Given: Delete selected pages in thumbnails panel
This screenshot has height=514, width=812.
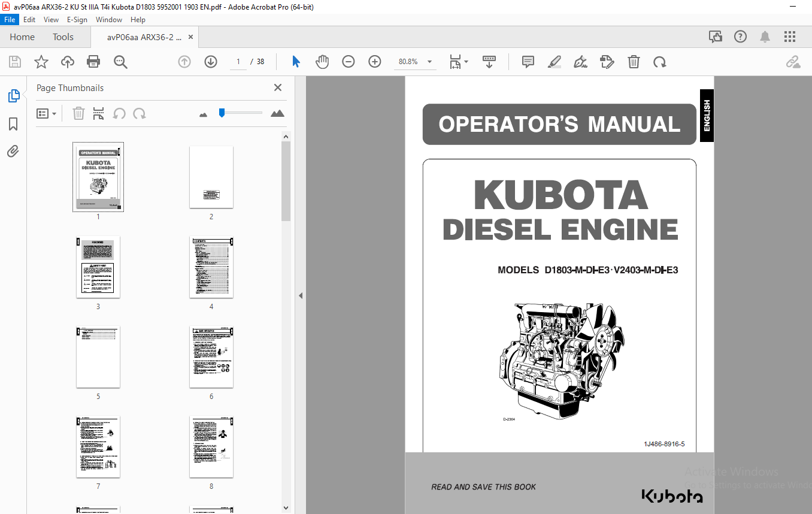Looking at the screenshot, I should coord(78,113).
